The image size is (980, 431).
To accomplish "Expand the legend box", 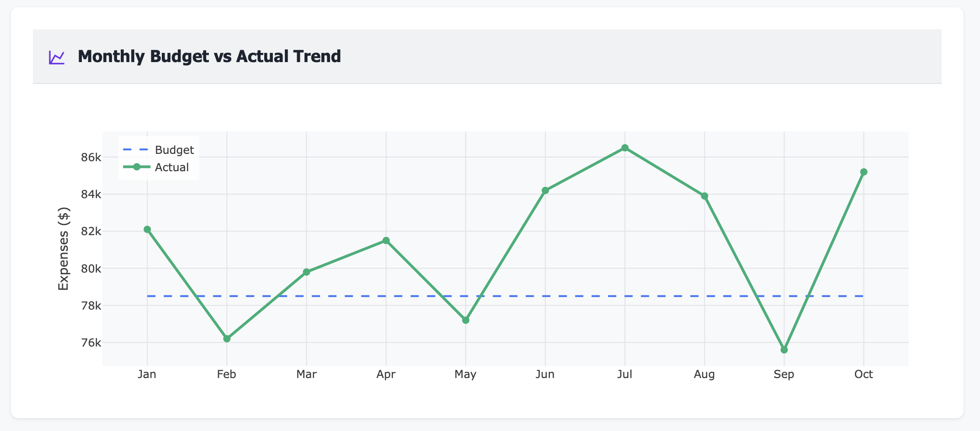I will (x=158, y=158).
